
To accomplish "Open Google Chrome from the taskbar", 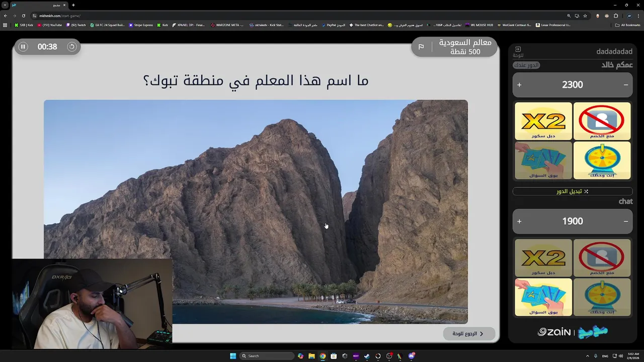I will click(x=323, y=356).
